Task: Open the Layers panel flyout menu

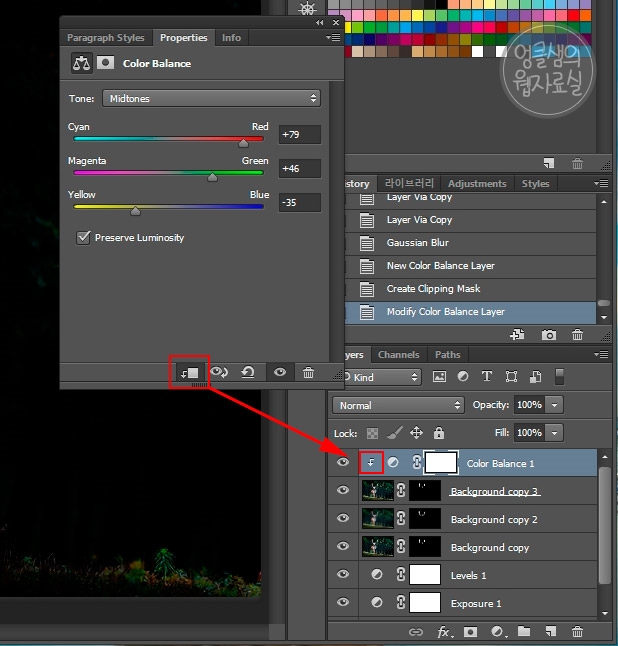Action: 601,354
